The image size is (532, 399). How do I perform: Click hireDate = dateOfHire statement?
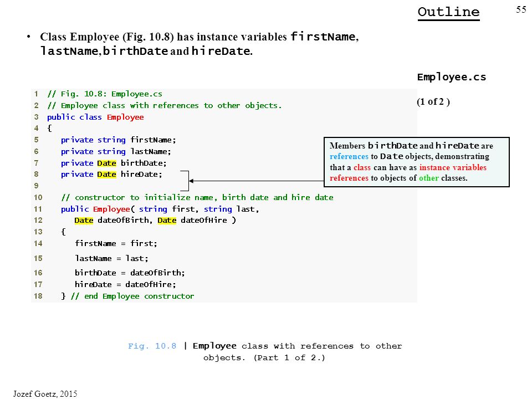126,284
